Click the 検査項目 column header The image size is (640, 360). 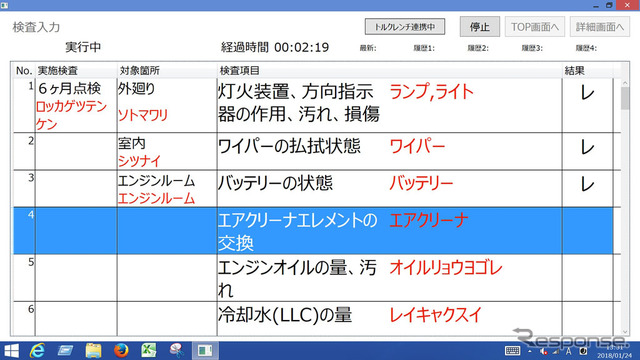[389, 71]
